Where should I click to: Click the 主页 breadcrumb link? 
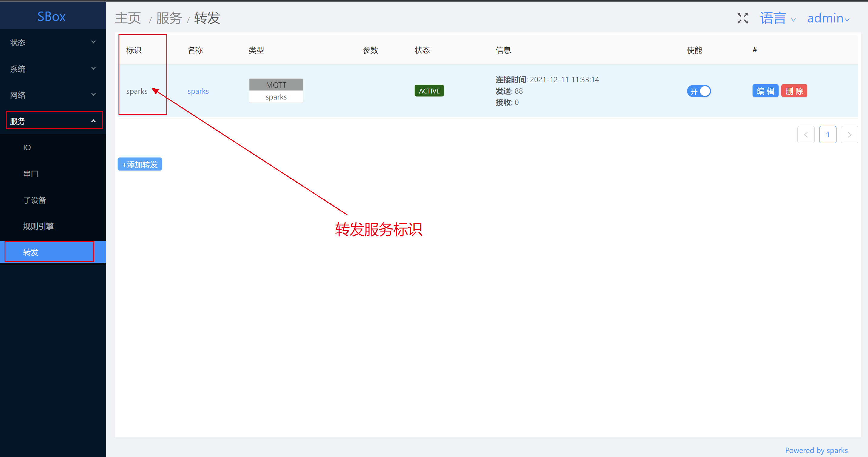(x=128, y=18)
